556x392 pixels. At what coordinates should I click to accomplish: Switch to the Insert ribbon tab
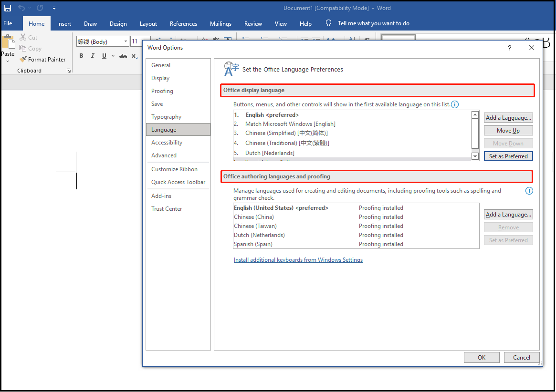(x=64, y=24)
